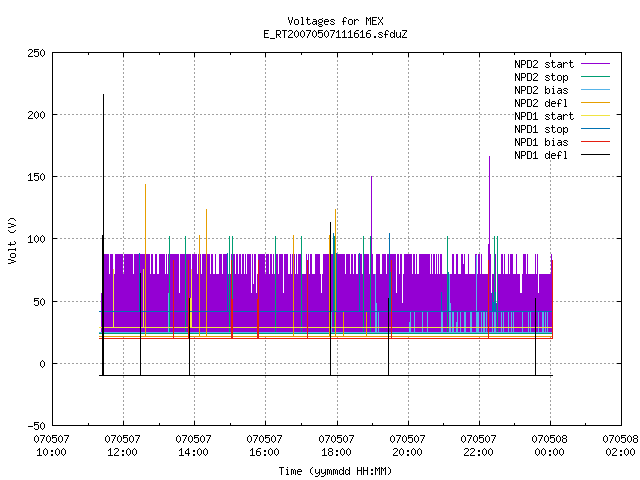Click the purple spike peaking near 165 V

pos(489,204)
